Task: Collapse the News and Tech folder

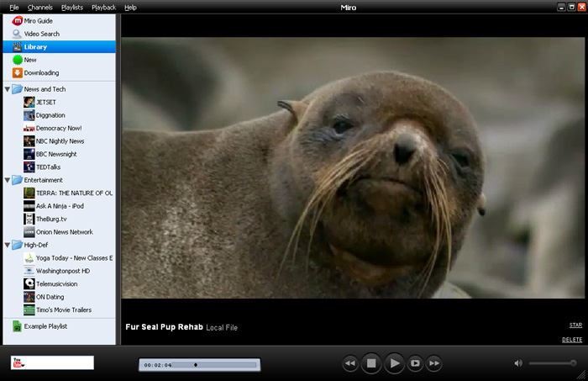Action: (x=8, y=89)
